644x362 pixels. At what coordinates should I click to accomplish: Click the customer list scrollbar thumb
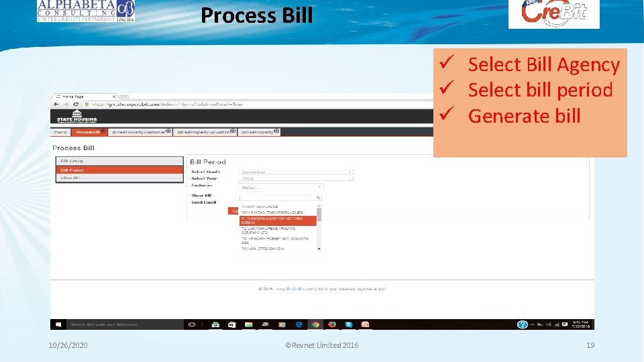point(319,215)
